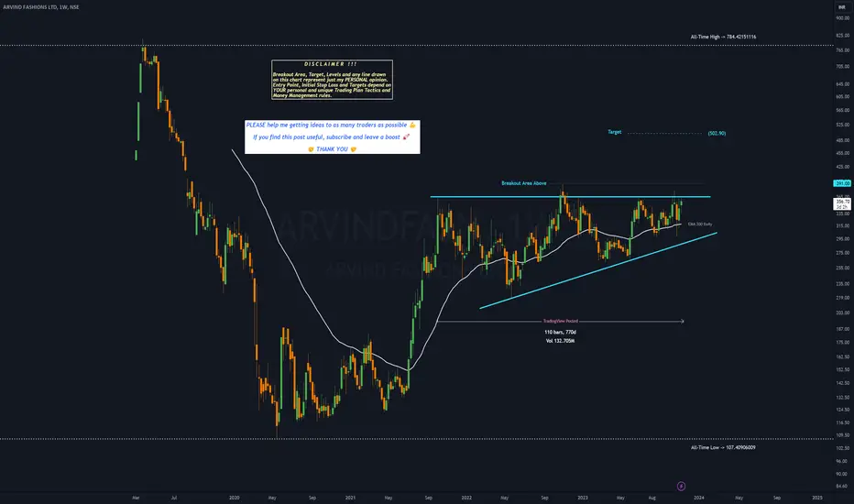The image size is (854, 504).
Task: Click the 'Vol 132.705M' text
Action: click(x=561, y=341)
